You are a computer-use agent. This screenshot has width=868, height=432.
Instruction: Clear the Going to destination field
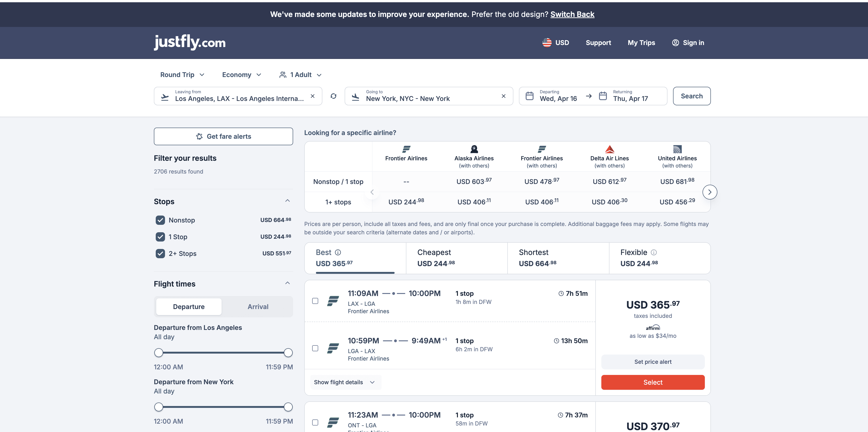(x=503, y=96)
